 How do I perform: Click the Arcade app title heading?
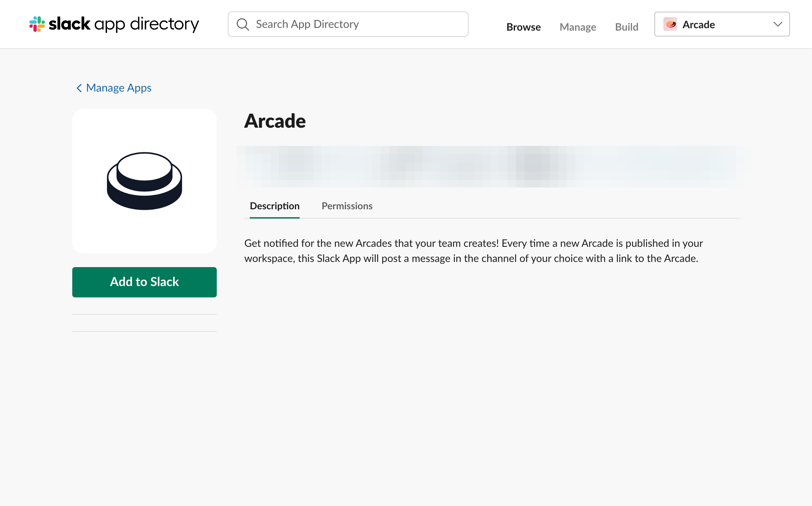[275, 121]
